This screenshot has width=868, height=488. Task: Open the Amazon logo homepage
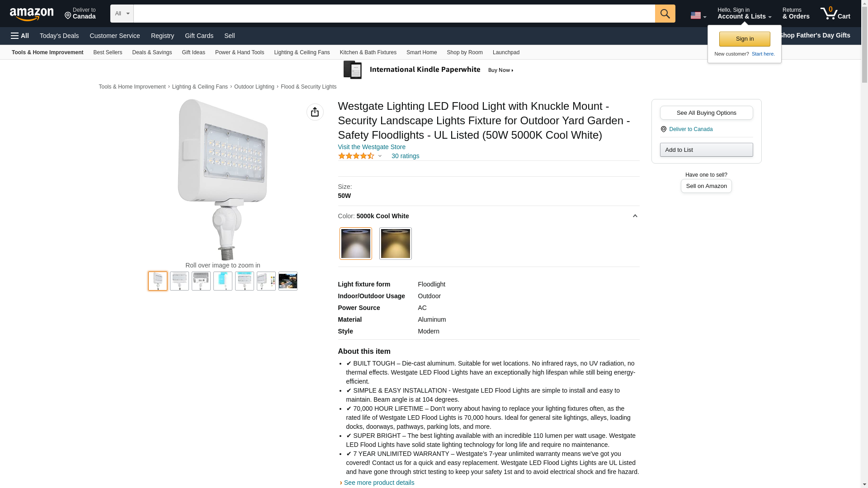point(32,14)
